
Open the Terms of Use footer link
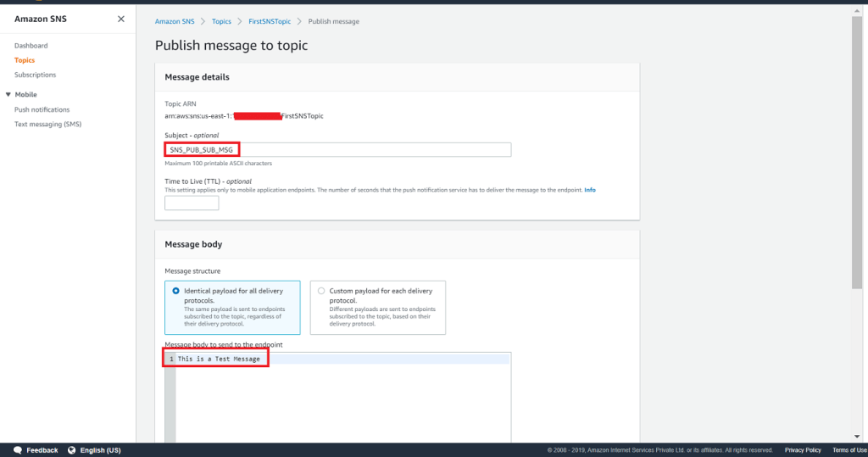[849, 450]
